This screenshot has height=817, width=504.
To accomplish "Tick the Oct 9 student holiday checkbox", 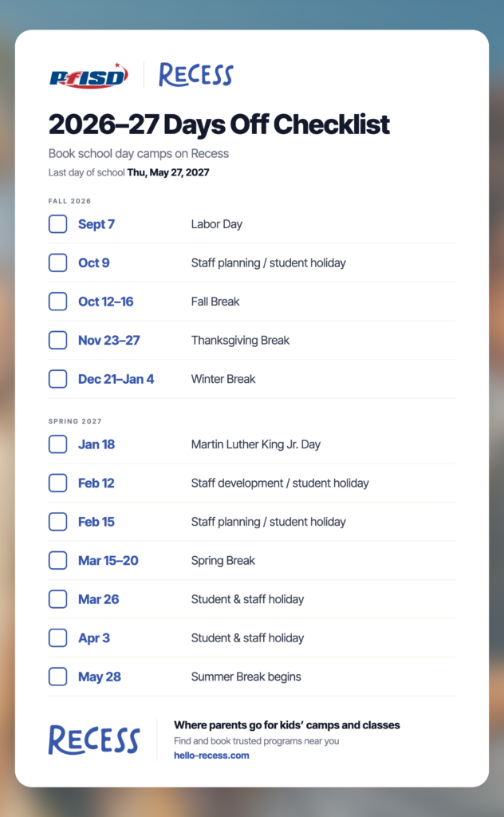I will [x=57, y=262].
